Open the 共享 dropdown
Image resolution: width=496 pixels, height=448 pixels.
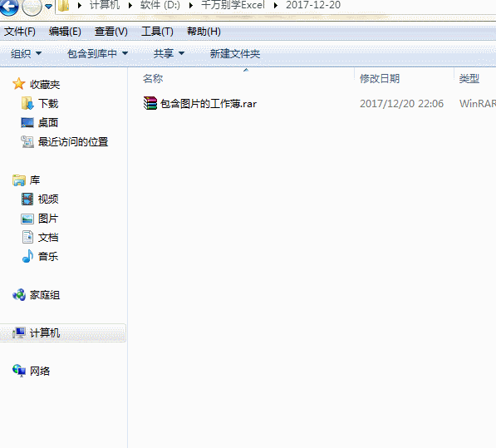[169, 53]
